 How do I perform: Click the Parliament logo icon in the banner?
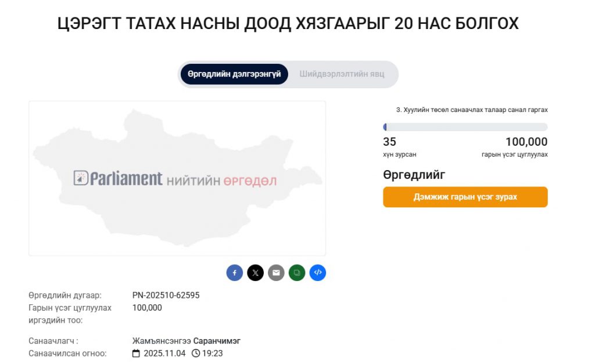click(81, 178)
